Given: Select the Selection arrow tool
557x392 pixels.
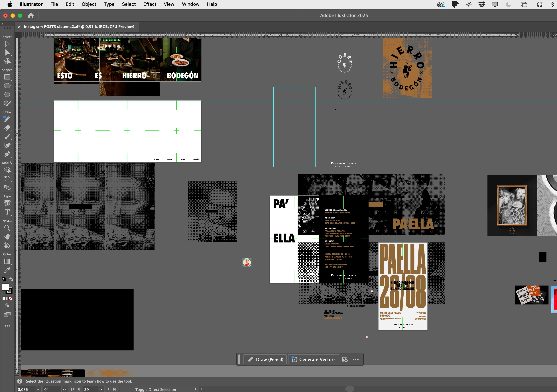Looking at the screenshot, I should point(7,44).
